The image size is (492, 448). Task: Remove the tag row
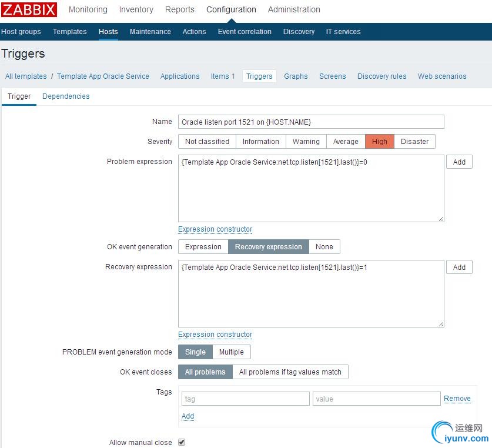click(x=457, y=399)
